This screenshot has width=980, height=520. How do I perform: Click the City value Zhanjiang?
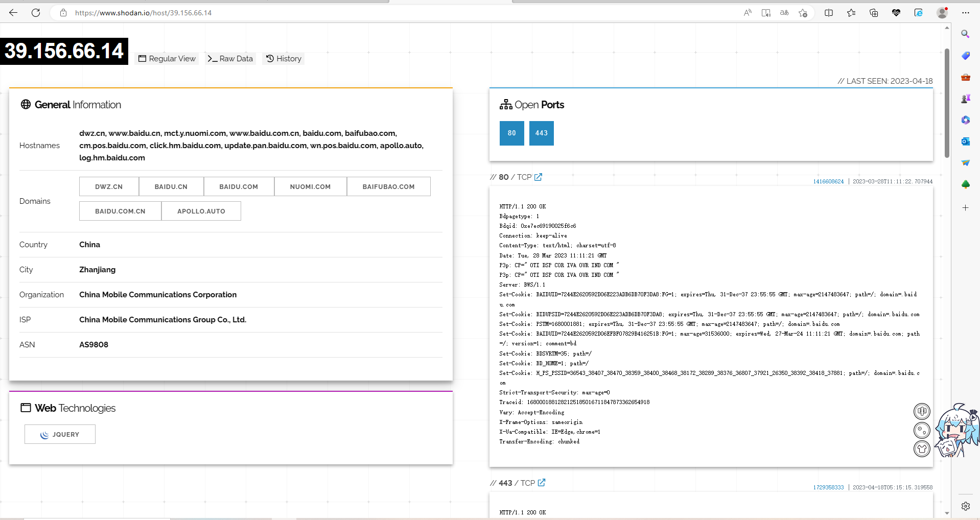pyautogui.click(x=97, y=270)
